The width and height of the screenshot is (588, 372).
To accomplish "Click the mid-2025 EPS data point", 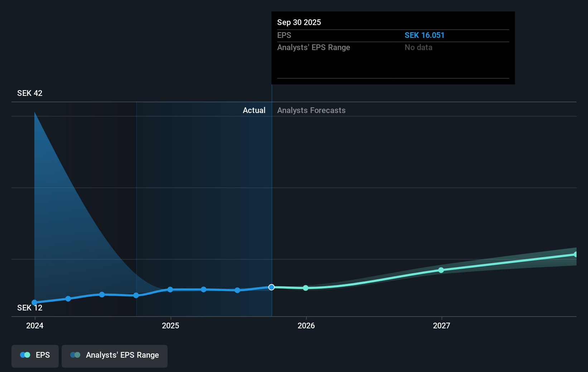I will 203,289.
